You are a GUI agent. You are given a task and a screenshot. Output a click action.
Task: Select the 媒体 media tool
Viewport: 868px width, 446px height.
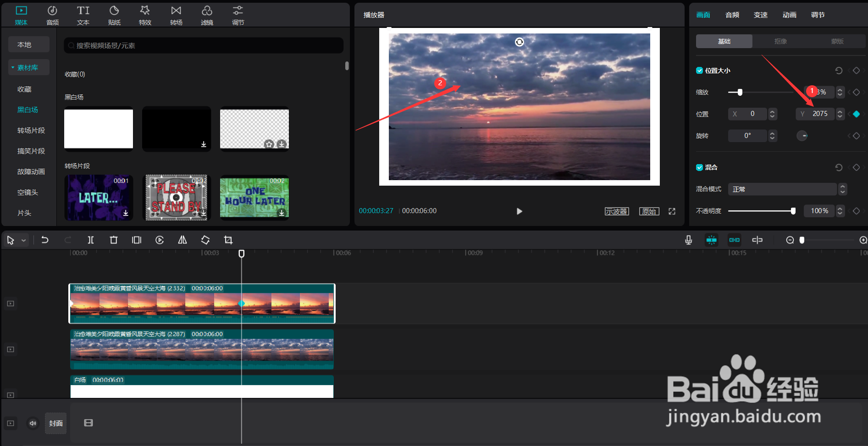click(x=21, y=15)
